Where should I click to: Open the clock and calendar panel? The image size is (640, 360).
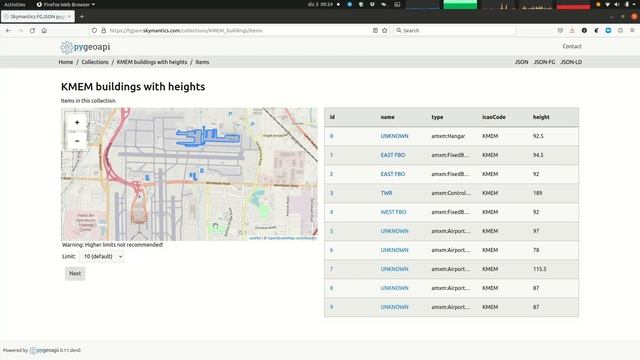pos(320,4)
